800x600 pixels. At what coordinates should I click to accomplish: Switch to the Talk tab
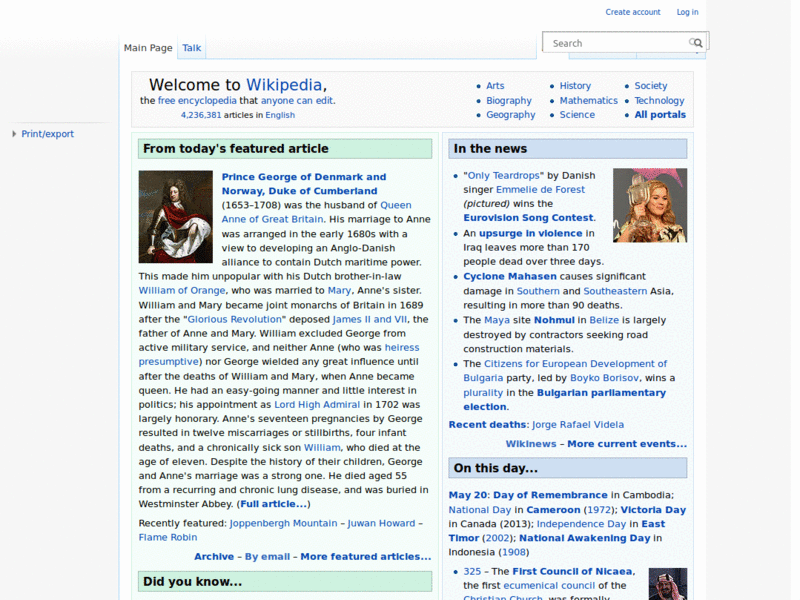191,48
